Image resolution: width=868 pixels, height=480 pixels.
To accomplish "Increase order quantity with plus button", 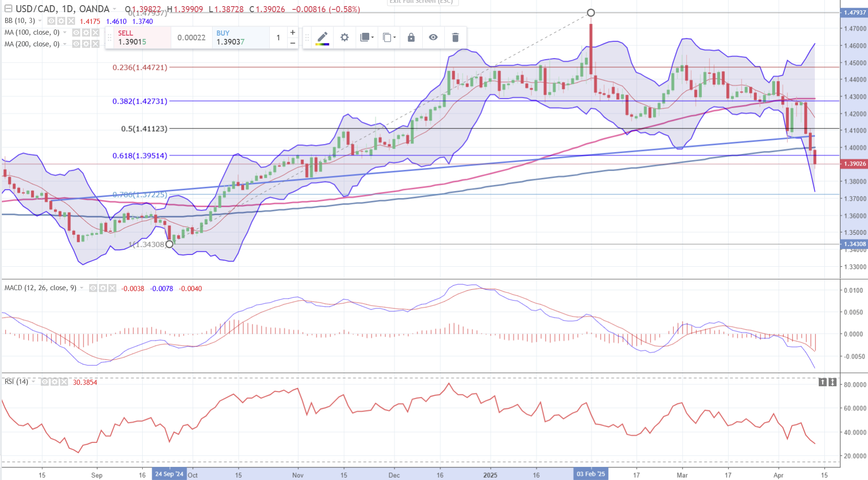I will (293, 32).
